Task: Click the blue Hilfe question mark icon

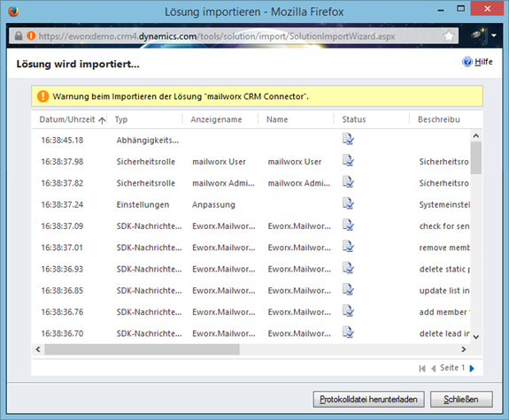Action: click(x=467, y=62)
